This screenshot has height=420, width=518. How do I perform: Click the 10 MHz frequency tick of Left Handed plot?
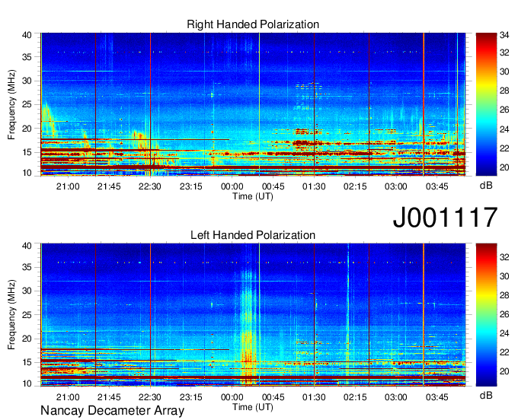coord(27,383)
